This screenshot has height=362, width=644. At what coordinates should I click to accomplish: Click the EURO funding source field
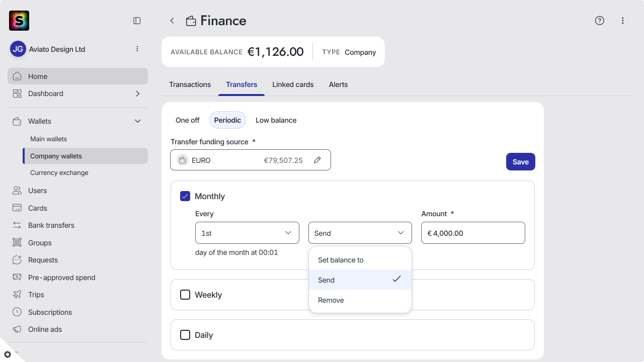tap(251, 160)
